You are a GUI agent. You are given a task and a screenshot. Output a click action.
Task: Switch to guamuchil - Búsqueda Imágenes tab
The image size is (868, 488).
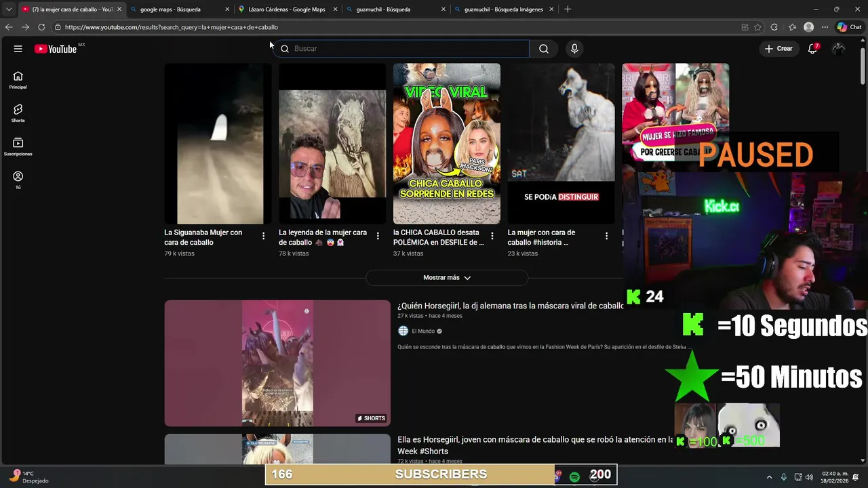pos(502,9)
